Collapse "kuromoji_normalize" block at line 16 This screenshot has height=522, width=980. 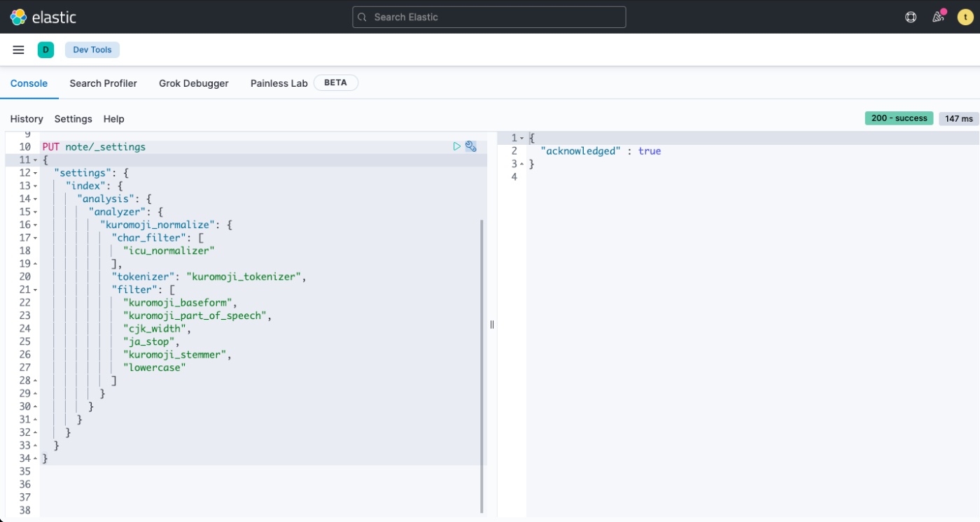point(36,225)
